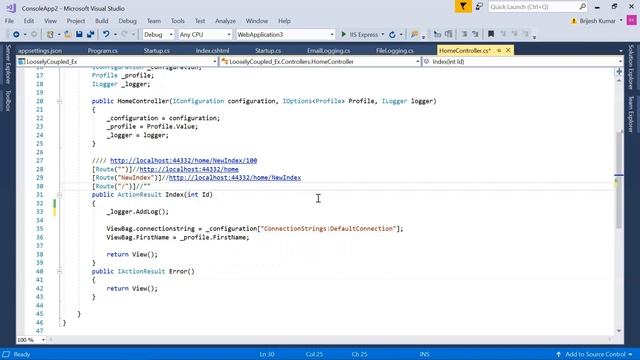The image size is (640, 360).
Task: Click the uncomment selected lines icon
Action: pyautogui.click(x=449, y=35)
